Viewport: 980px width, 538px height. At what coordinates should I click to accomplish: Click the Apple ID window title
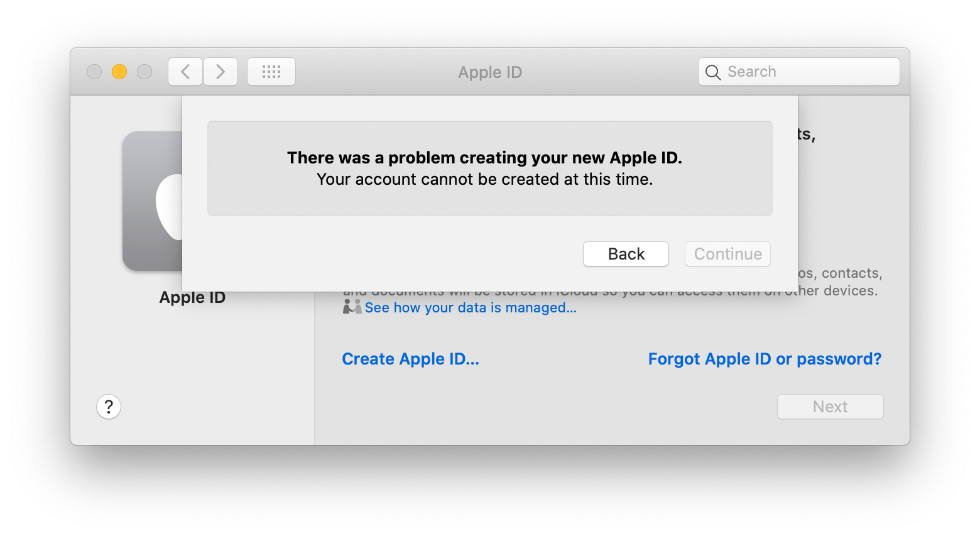[x=490, y=72]
